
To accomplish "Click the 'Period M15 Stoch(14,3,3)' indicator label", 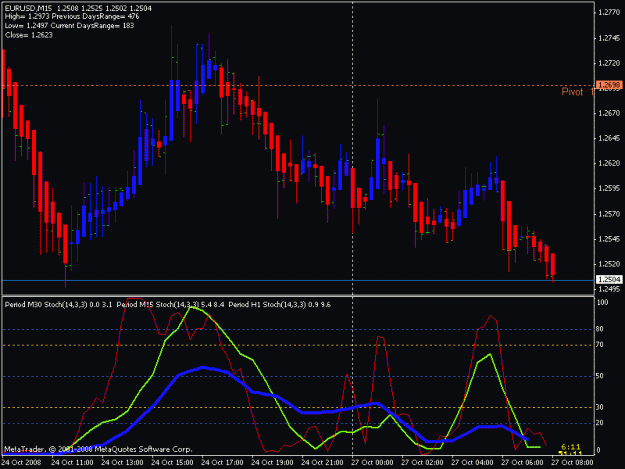I will pos(158,305).
